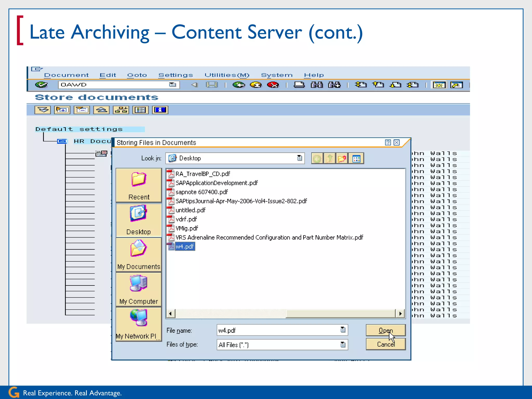Screen dimensions: 532x399
Task: Click the red Cancel icon in toolbar
Action: tap(273, 85)
